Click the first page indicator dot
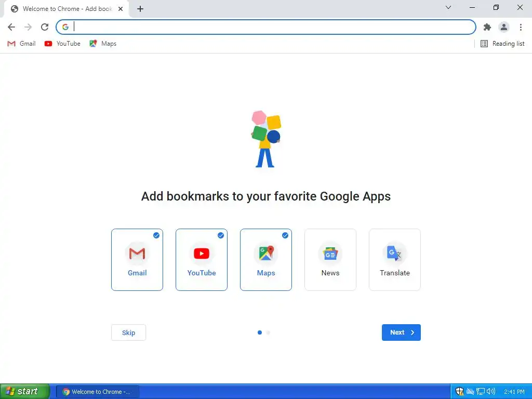The width and height of the screenshot is (532, 399). click(x=260, y=332)
